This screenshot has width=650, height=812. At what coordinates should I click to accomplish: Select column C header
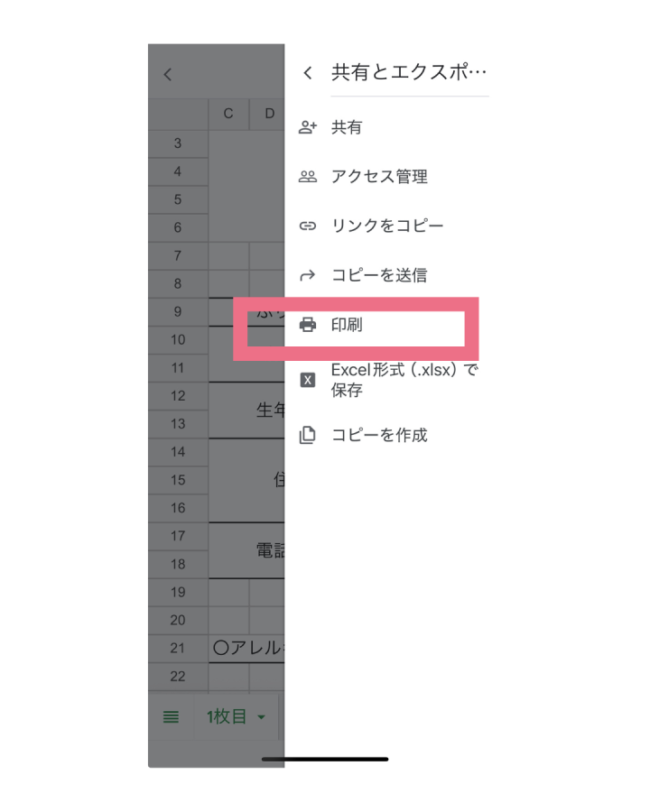(228, 114)
